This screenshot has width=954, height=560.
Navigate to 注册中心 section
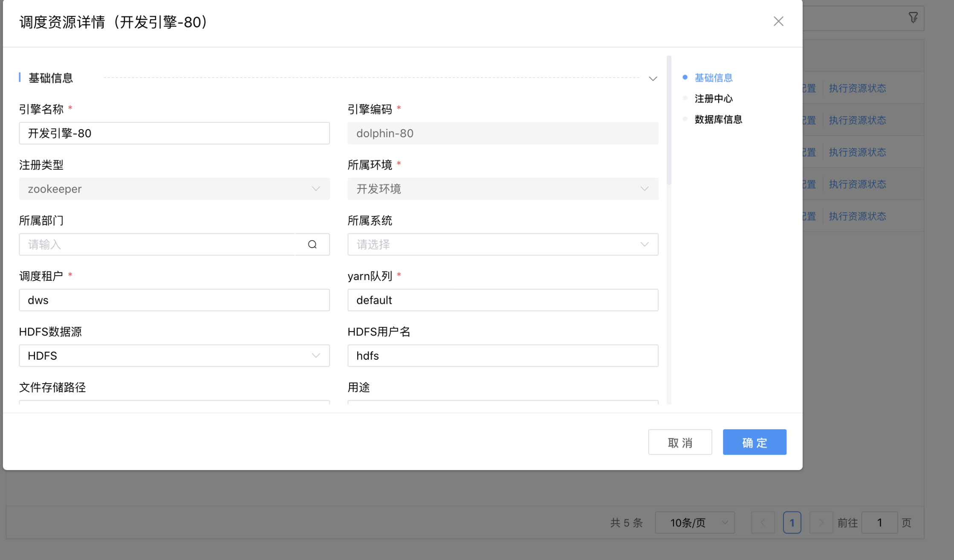(x=714, y=98)
